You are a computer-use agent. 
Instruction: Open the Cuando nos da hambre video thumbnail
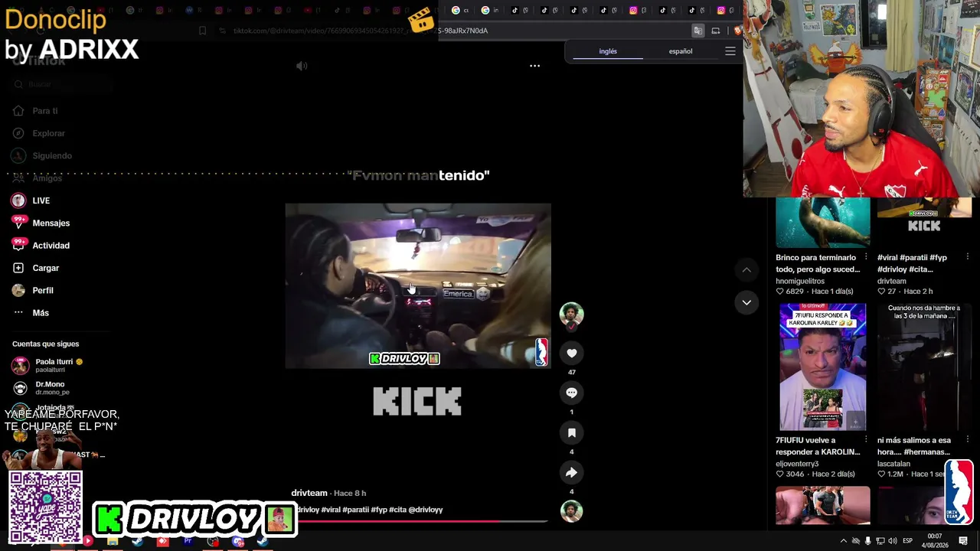pos(924,367)
